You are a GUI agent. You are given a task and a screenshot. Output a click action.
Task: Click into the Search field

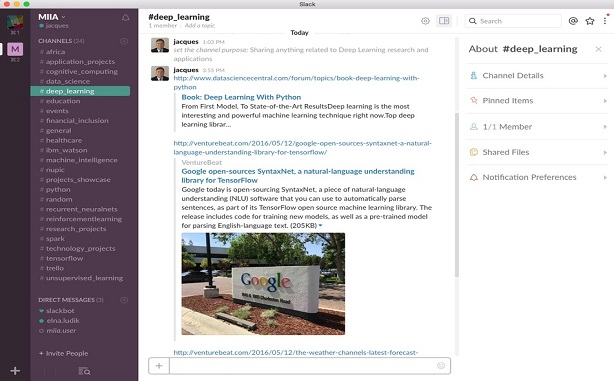click(513, 21)
